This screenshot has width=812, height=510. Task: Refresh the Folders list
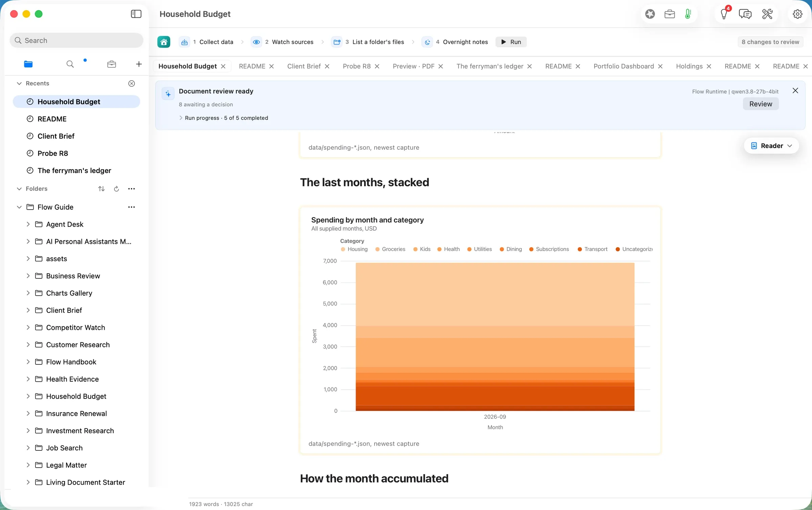click(116, 189)
